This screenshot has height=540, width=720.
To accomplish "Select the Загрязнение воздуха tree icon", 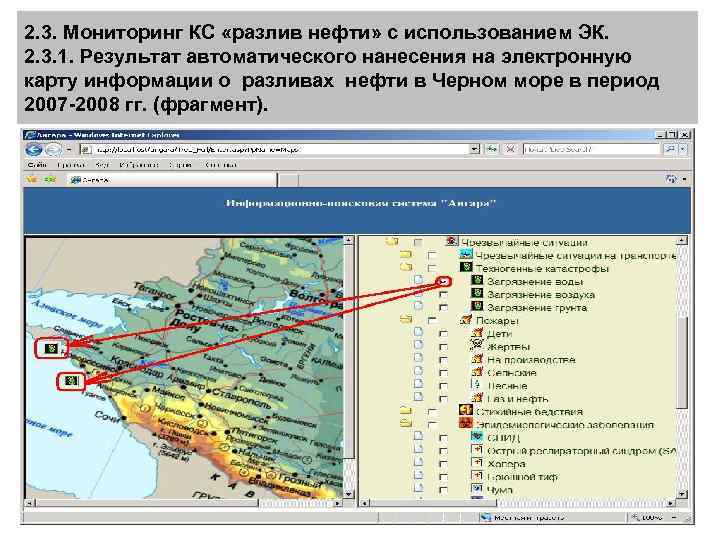I will click(478, 293).
